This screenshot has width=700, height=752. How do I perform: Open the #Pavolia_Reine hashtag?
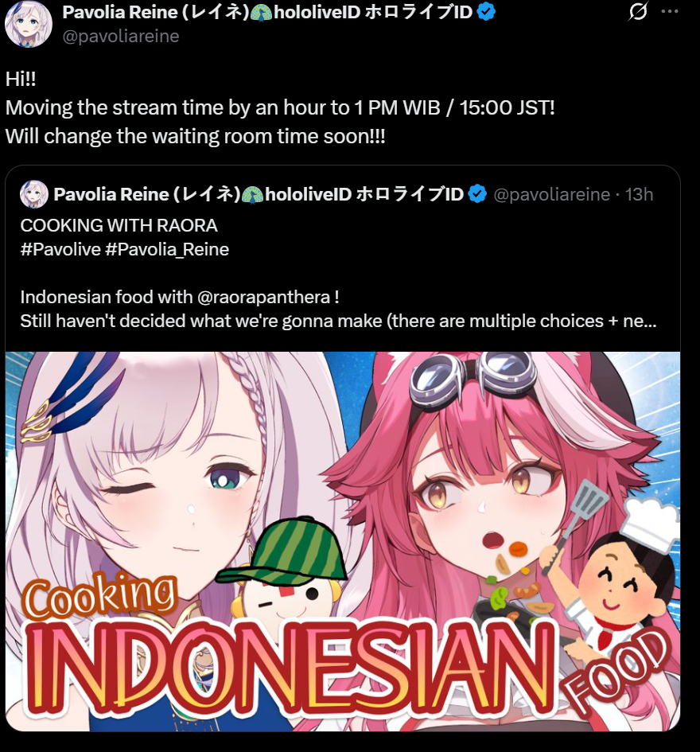pyautogui.click(x=167, y=249)
